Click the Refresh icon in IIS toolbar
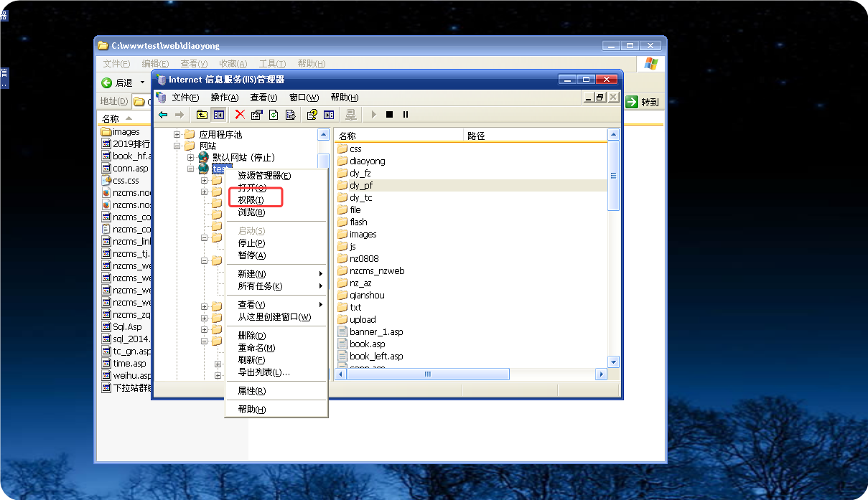The height and width of the screenshot is (500, 868). click(x=274, y=115)
